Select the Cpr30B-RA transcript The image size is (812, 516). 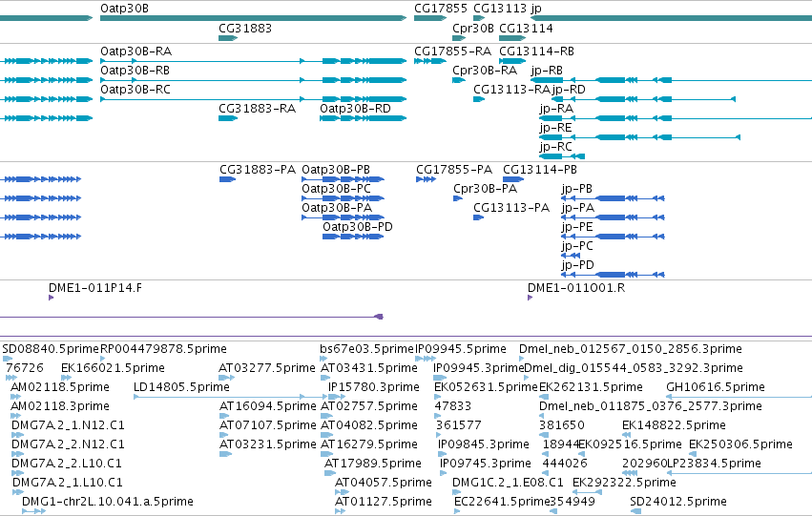click(x=459, y=80)
